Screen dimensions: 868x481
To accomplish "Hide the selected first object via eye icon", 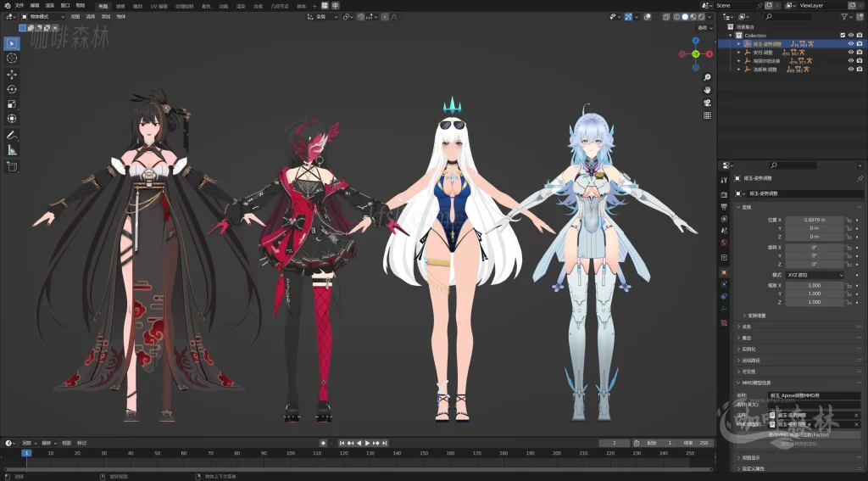I will 851,44.
